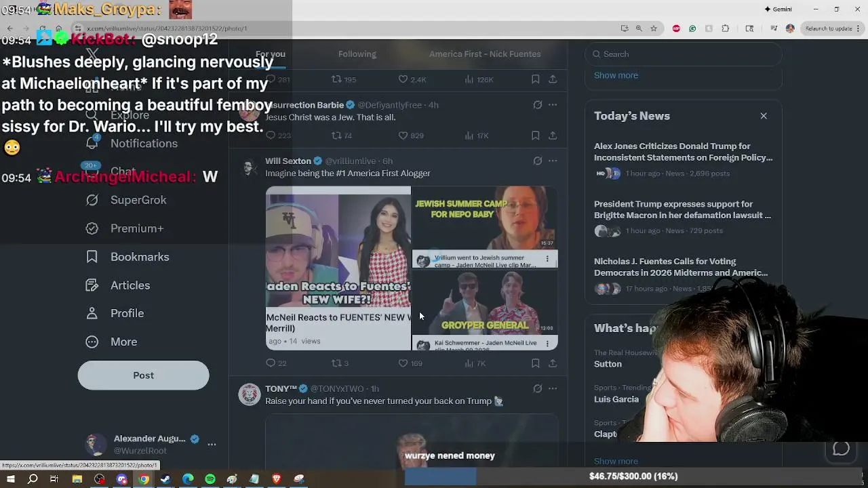The image size is (868, 488).
Task: Open the zoom magnifier icon in the address bar
Action: (639, 28)
